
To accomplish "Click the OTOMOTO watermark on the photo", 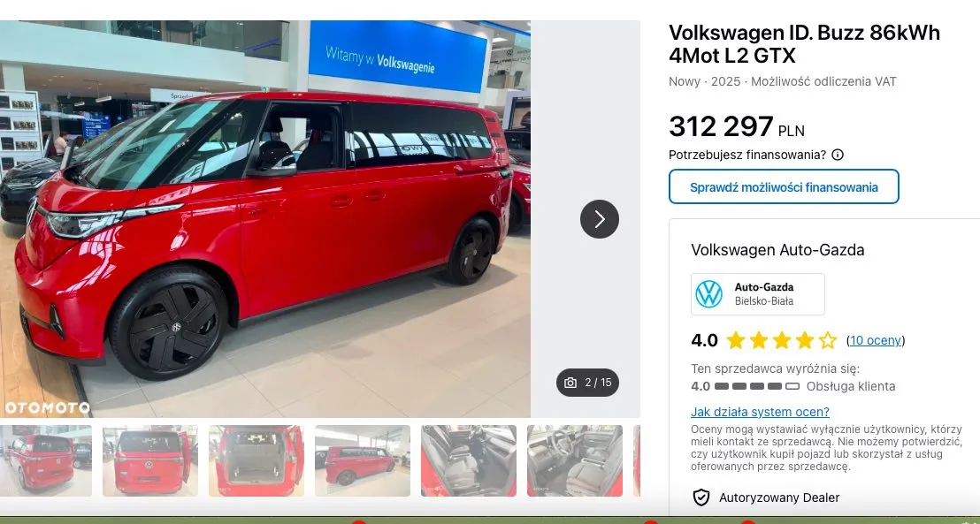I will pyautogui.click(x=47, y=408).
